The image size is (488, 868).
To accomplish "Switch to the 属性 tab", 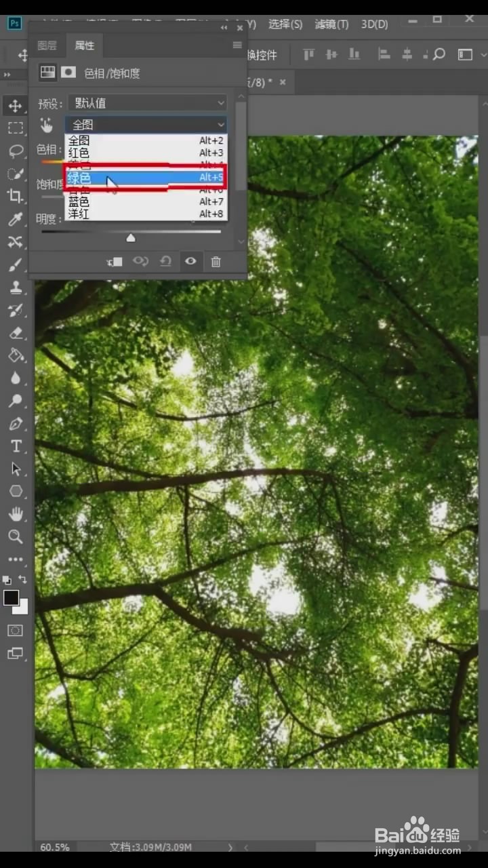I will click(85, 45).
